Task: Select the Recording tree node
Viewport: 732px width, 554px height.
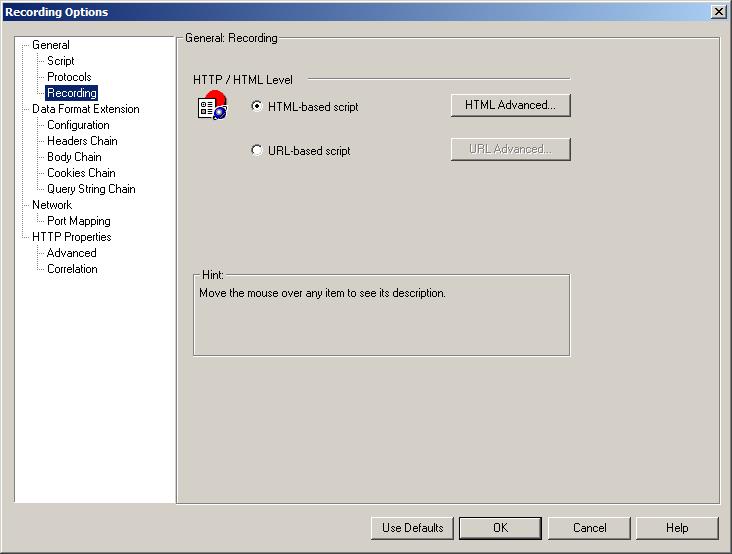Action: [x=71, y=93]
